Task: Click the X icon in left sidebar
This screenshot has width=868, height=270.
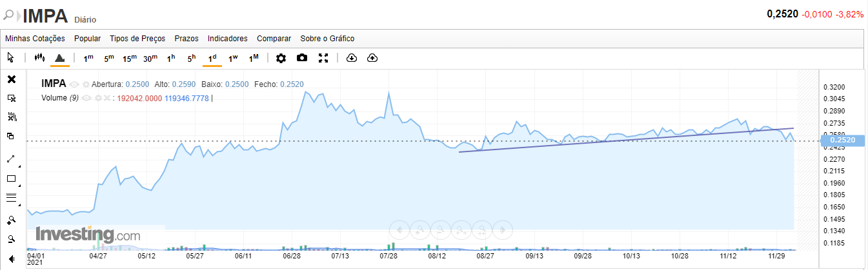Action: click(x=11, y=79)
